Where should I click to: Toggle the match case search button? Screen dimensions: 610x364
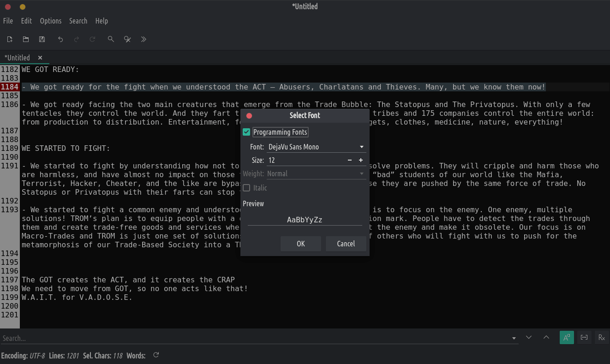click(x=567, y=338)
